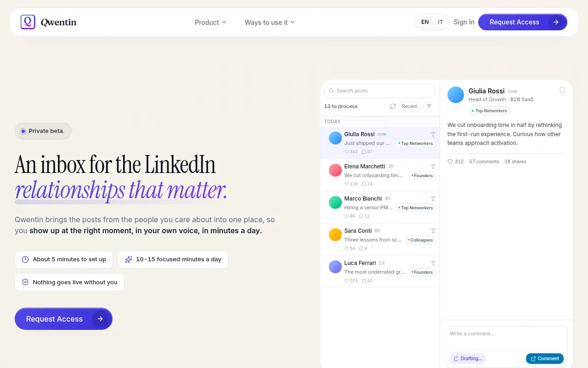Click the blue Comment button
Viewport: 588px width, 368px height.
(545, 358)
